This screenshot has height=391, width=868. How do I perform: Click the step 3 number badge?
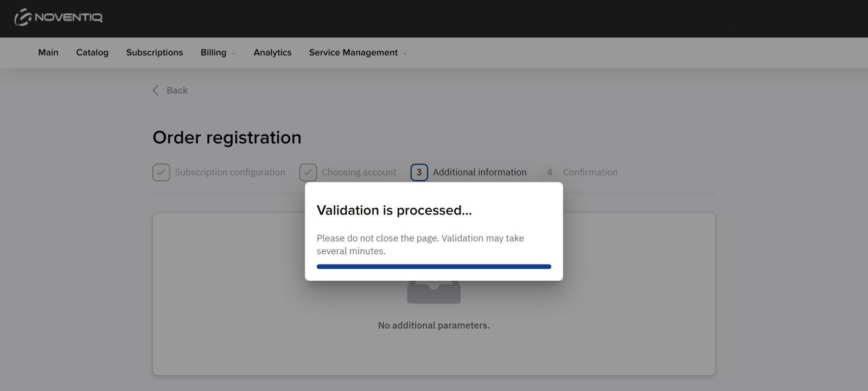(x=419, y=172)
